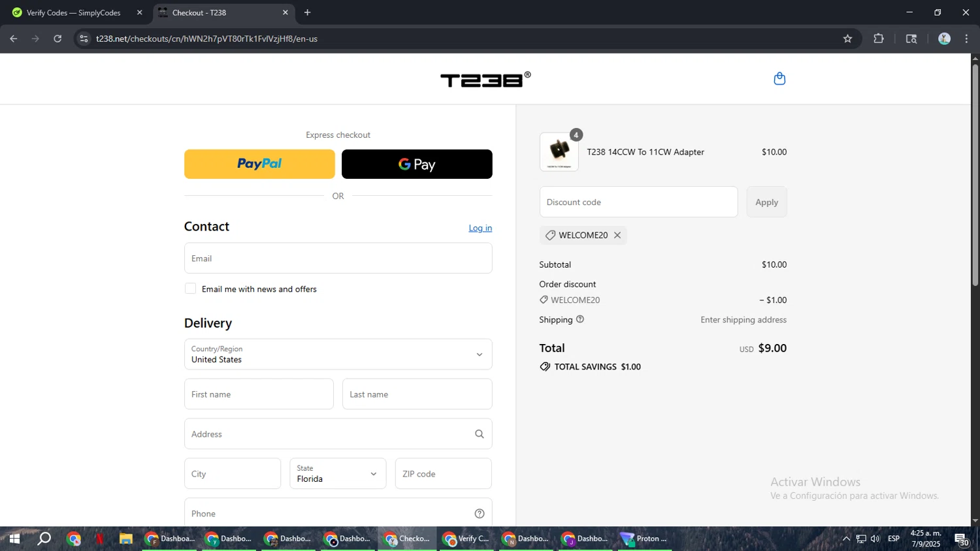Image resolution: width=980 pixels, height=551 pixels.
Task: Open the browser extensions puzzle icon
Action: pyautogui.click(x=879, y=39)
